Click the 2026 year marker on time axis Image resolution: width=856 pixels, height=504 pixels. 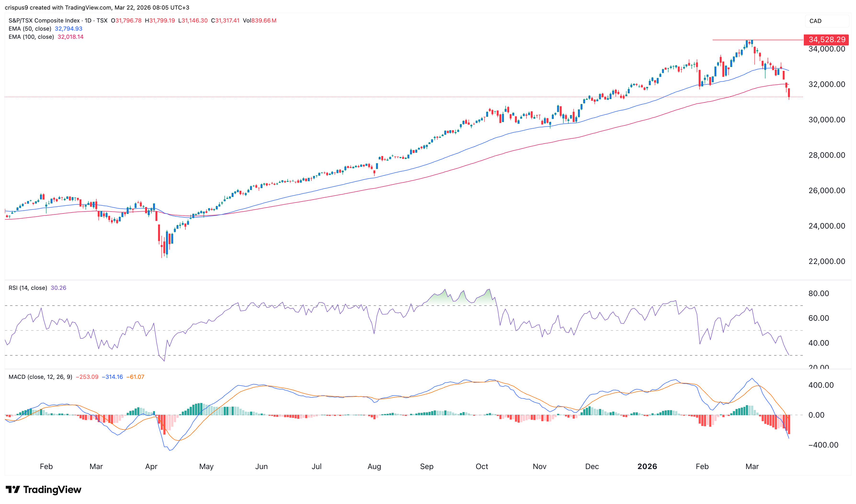point(647,466)
